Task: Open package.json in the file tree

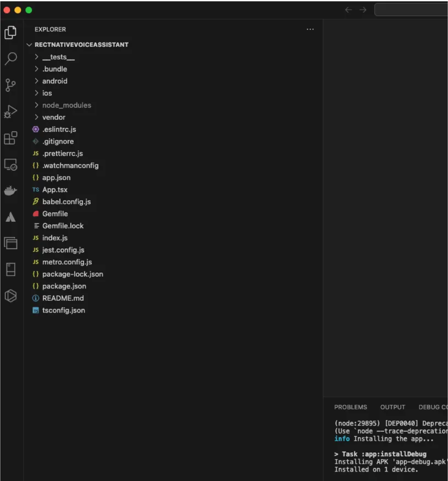Action: [64, 286]
